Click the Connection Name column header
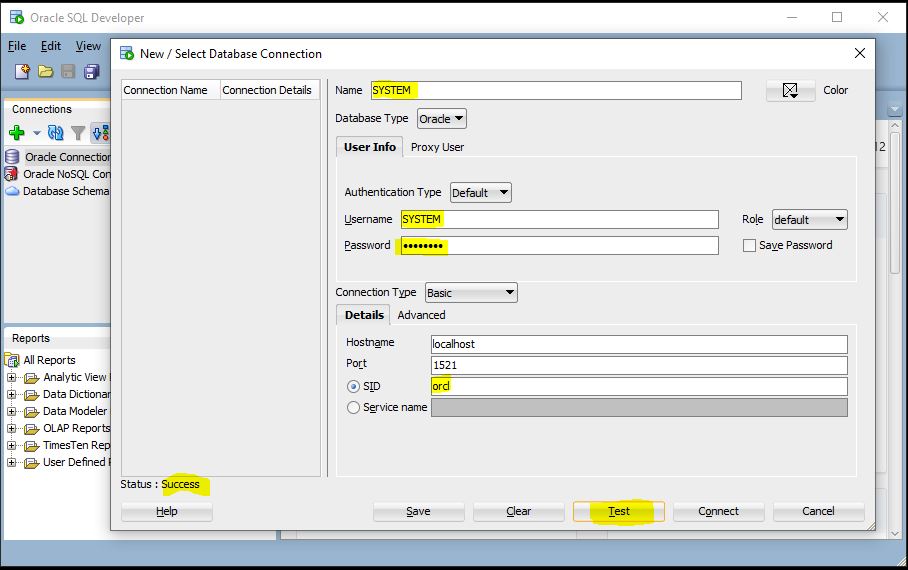Screen dimensions: 908x570 (171, 90)
